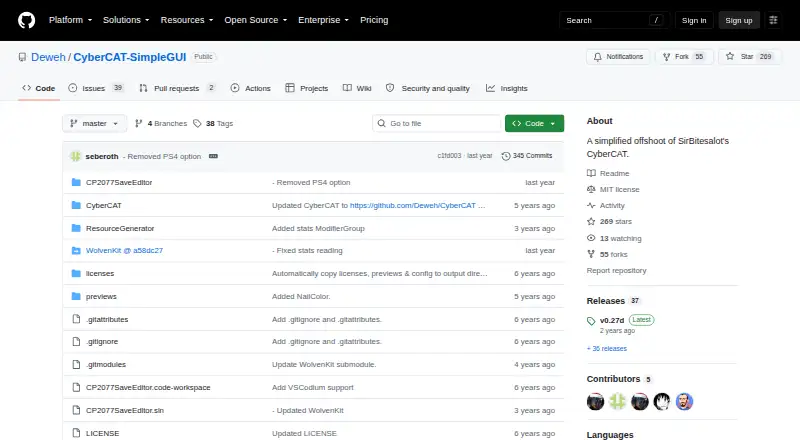Viewport: 800px width, 440px height.
Task: Click the commits history clock icon
Action: [x=506, y=156]
